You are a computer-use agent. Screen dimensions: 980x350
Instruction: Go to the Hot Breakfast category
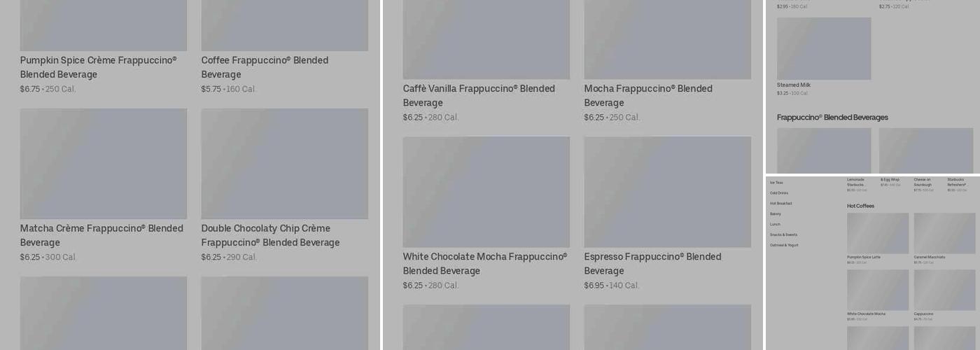[781, 204]
